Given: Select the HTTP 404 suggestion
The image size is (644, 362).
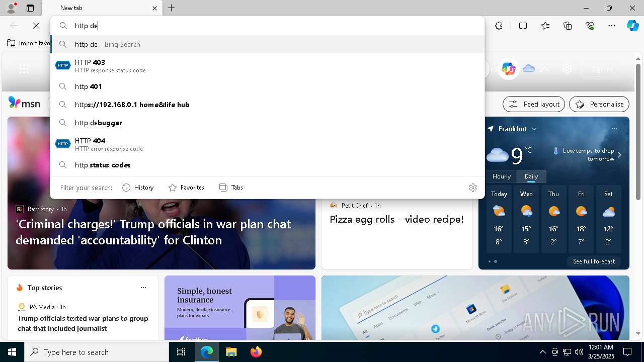Looking at the screenshot, I should [267, 144].
